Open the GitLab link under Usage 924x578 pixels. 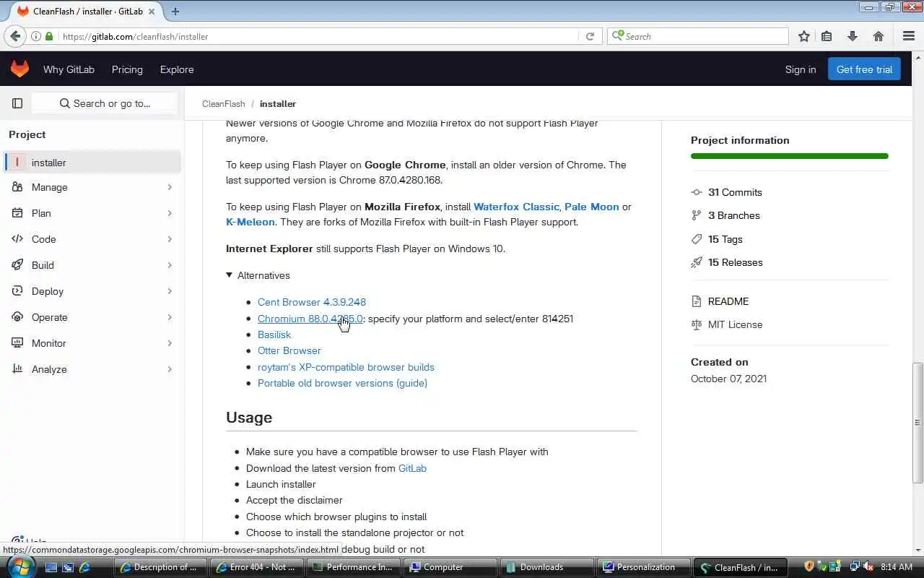(x=412, y=468)
